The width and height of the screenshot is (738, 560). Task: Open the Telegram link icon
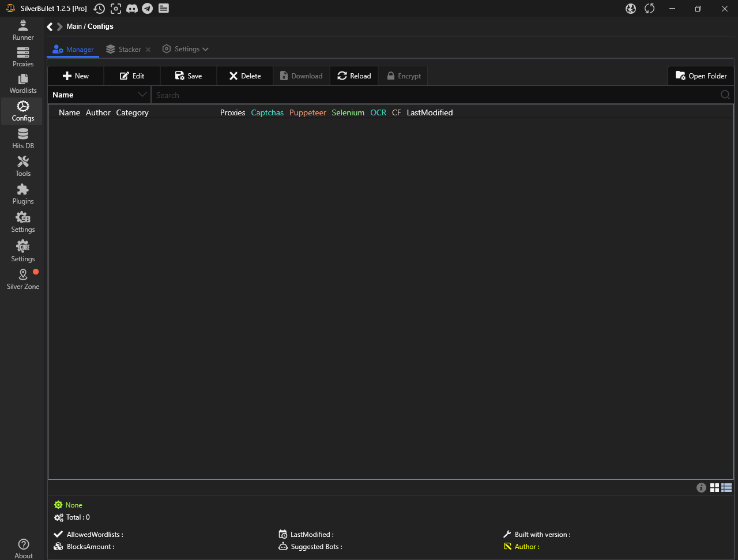[x=148, y=8]
